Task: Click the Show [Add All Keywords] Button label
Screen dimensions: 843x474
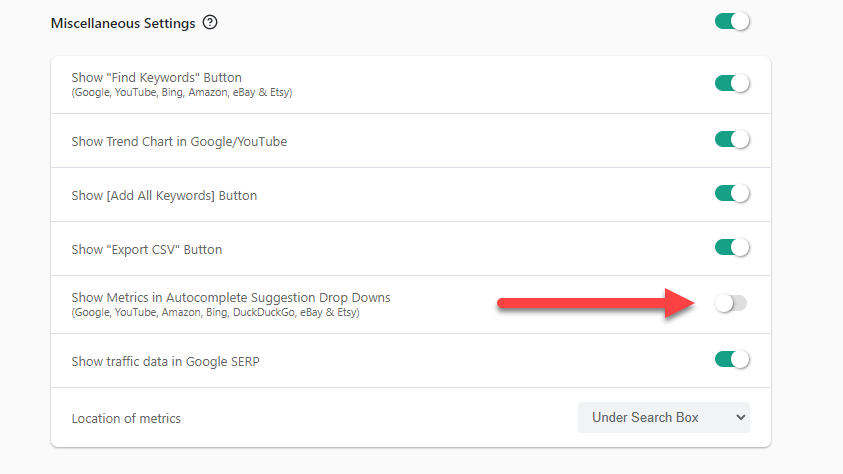Action: point(164,196)
